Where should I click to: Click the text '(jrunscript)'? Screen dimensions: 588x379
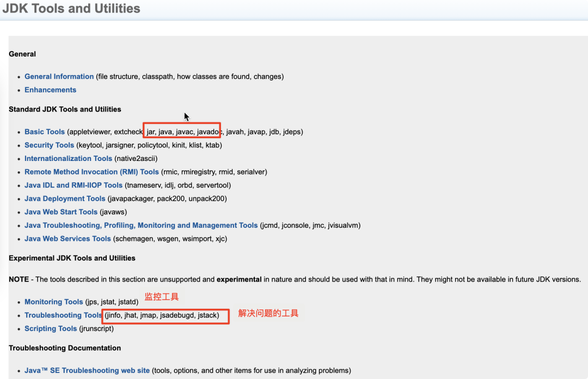[96, 328]
